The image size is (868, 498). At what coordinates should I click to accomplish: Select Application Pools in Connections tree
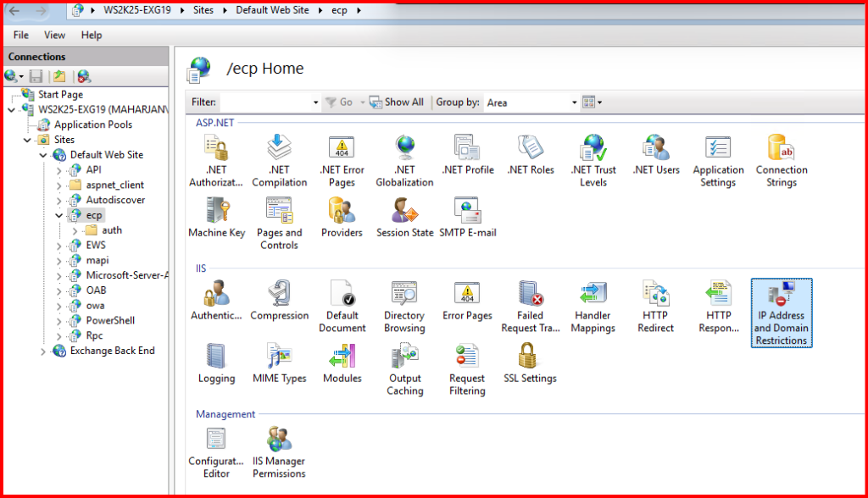(x=93, y=125)
